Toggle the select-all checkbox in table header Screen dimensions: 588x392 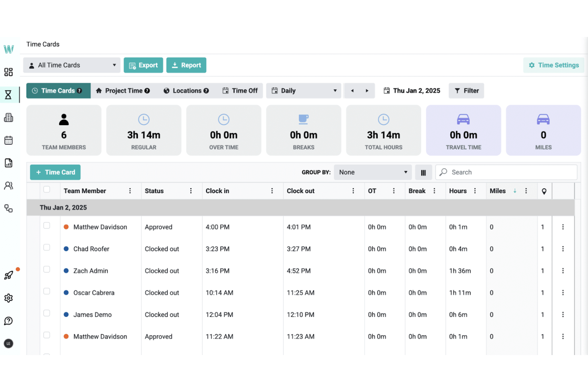coord(46,190)
